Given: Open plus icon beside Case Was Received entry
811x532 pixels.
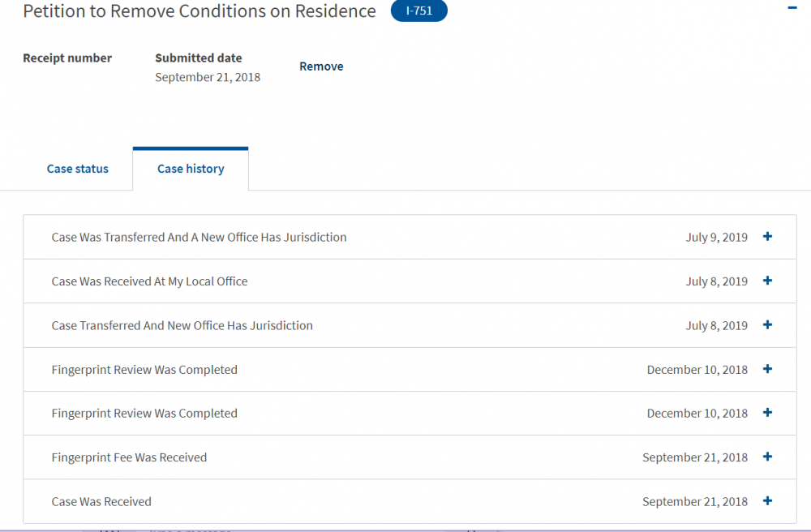Looking at the screenshot, I should click(x=767, y=500).
